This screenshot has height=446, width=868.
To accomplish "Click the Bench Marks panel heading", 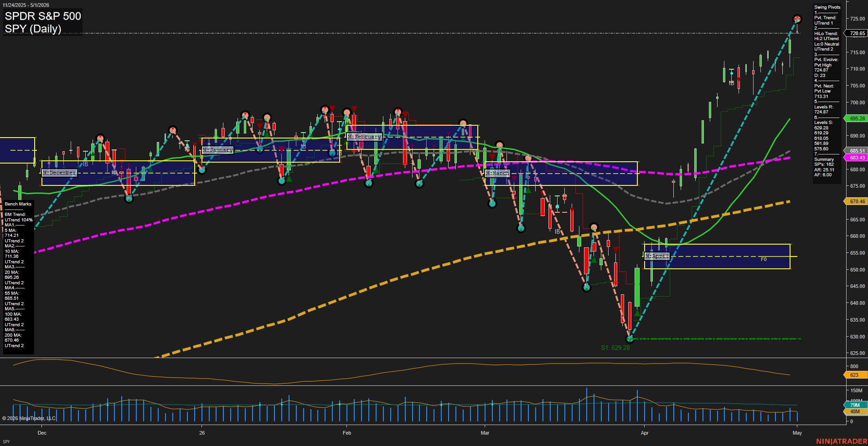I will pyautogui.click(x=18, y=204).
